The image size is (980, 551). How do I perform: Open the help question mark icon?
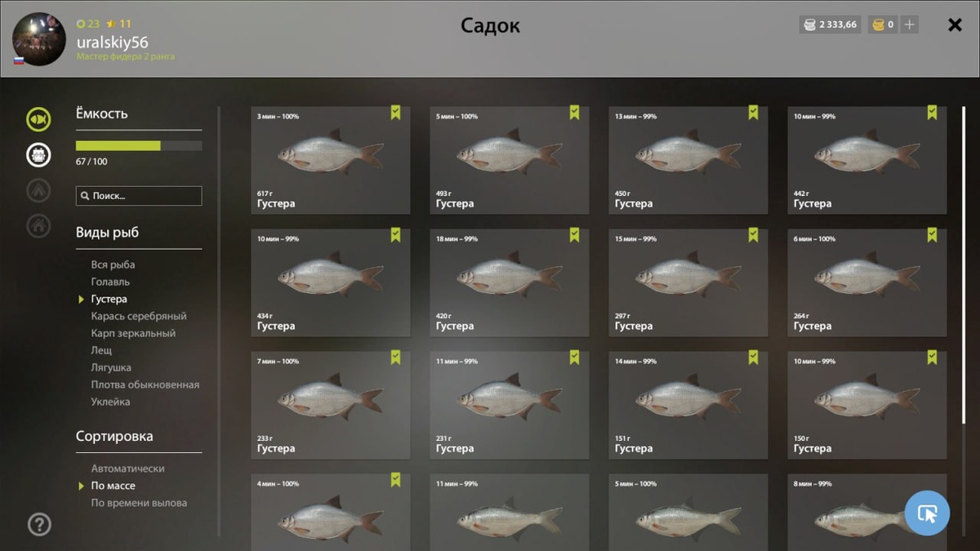pyautogui.click(x=39, y=524)
